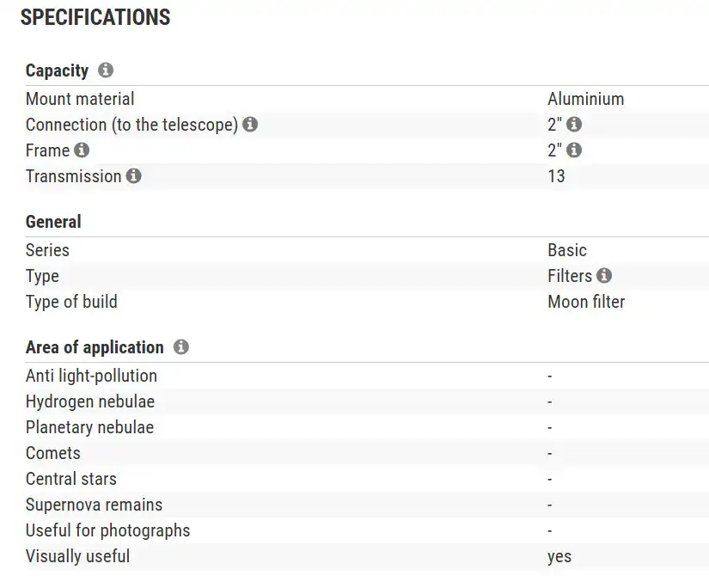
Task: Click the Anti light-pollution row label
Action: coord(91,376)
